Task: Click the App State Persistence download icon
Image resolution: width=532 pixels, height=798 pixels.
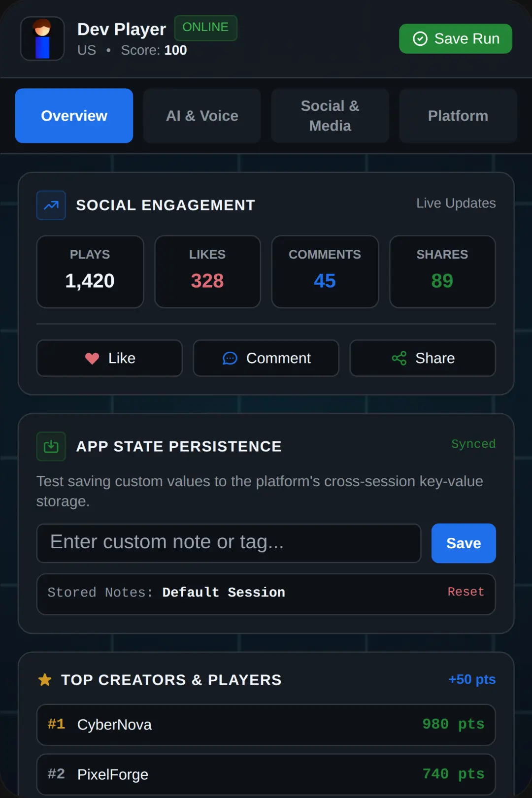Action: pos(51,446)
